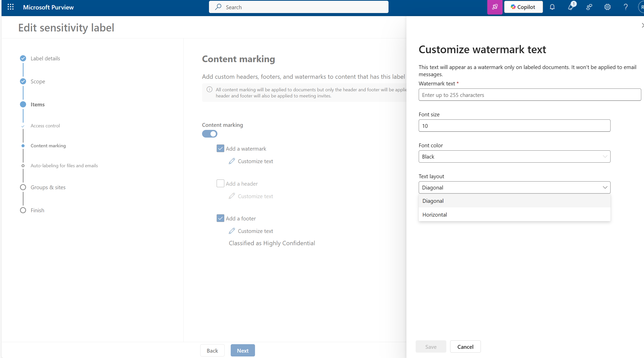Send feedback via the feedback icon
The image size is (644, 358).
[x=589, y=7]
